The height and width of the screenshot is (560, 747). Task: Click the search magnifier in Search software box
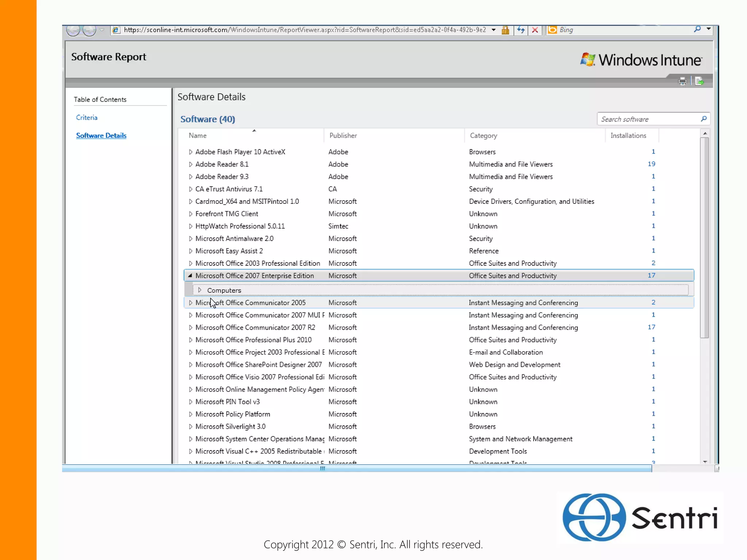point(704,119)
